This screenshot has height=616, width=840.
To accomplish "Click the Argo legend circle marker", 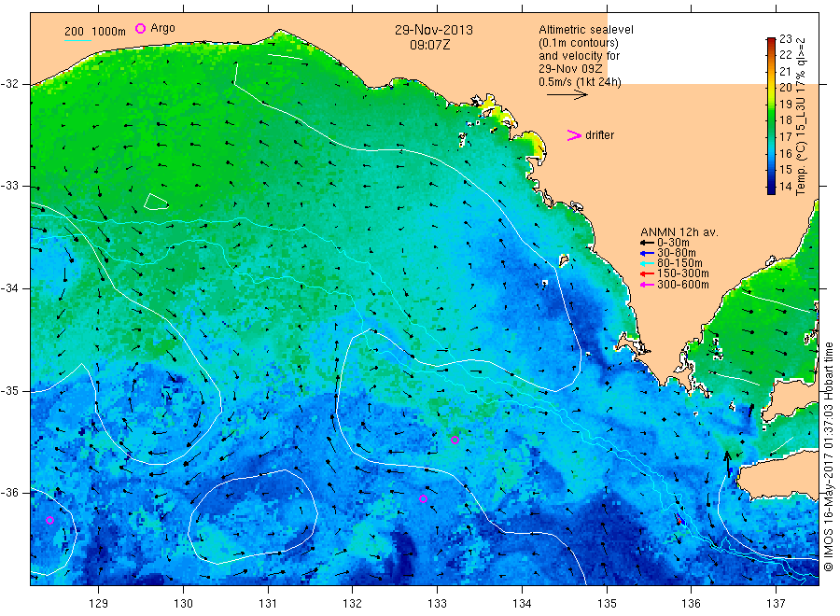I will click(x=140, y=28).
